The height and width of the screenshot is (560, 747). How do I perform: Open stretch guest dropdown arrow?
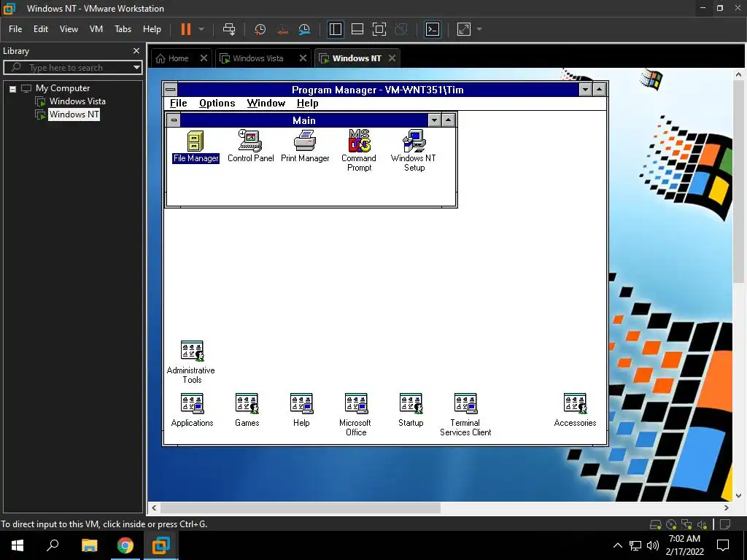coord(479,29)
